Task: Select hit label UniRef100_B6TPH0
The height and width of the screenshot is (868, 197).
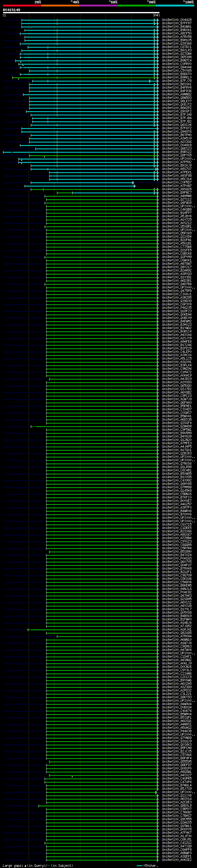Action: tap(177, 135)
